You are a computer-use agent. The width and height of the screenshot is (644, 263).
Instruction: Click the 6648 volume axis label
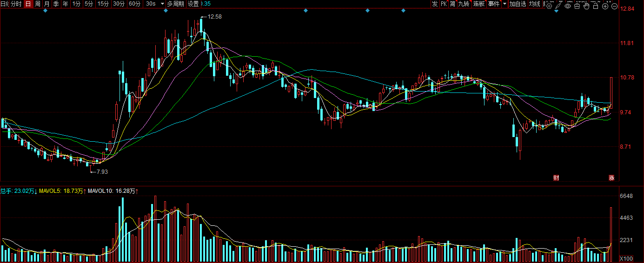click(x=627, y=196)
